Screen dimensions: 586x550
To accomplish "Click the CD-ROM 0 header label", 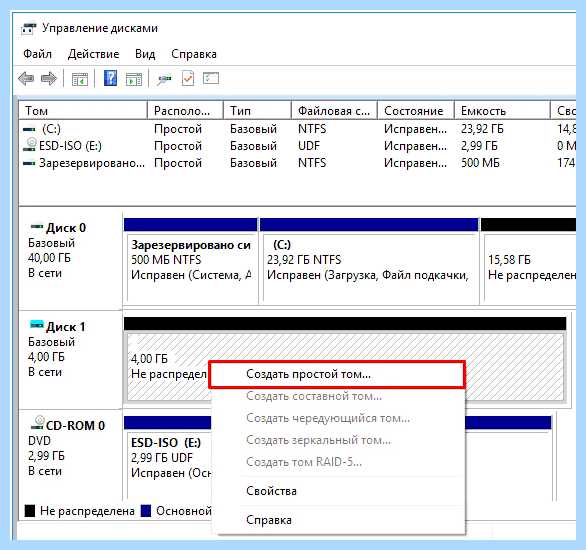I will [x=75, y=426].
